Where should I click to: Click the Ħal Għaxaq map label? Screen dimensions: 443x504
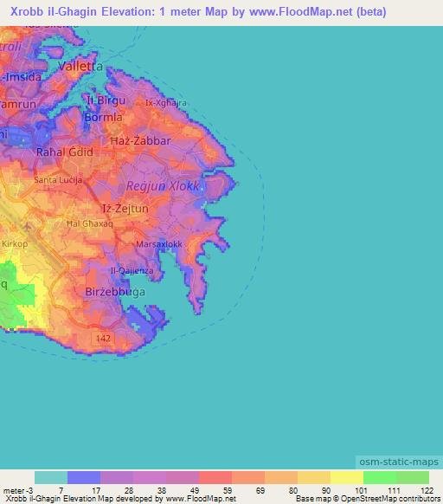(x=90, y=223)
